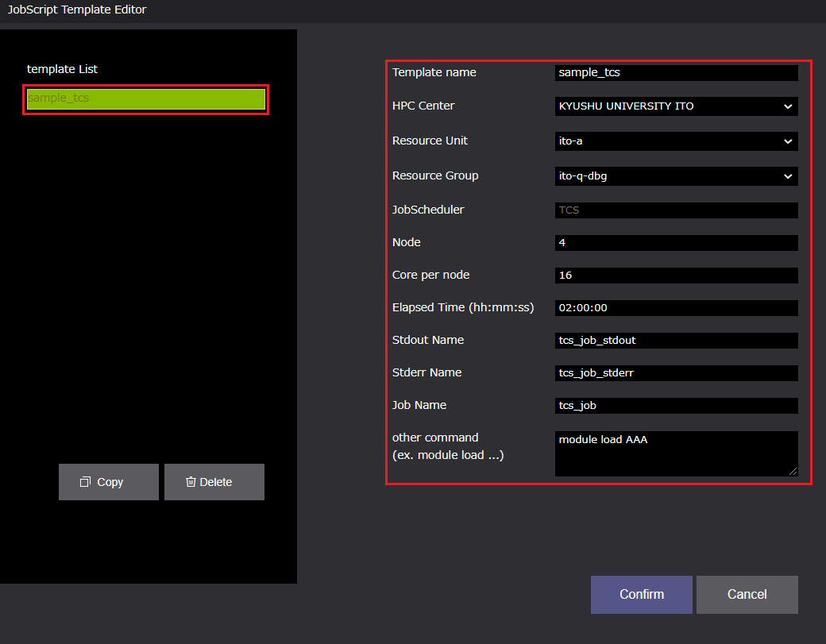Click inside the other command textarea
The height and width of the screenshot is (644, 826).
(x=676, y=454)
